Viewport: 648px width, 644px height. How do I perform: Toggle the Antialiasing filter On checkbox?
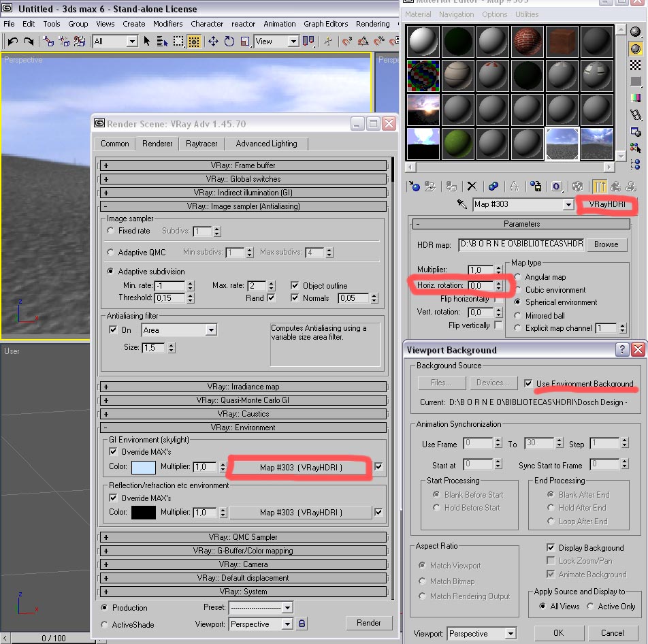coord(113,330)
